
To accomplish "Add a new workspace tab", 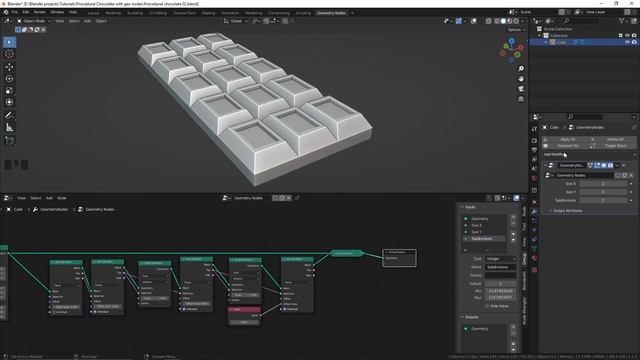I will 353,13.
